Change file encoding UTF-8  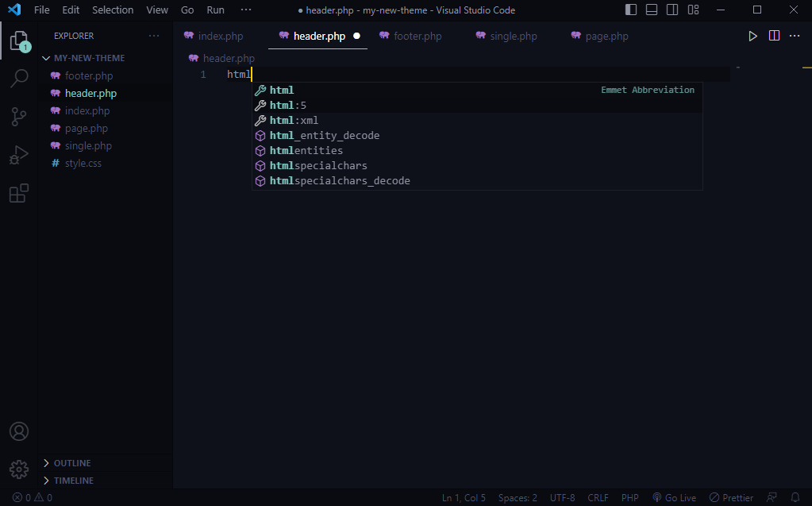(562, 498)
